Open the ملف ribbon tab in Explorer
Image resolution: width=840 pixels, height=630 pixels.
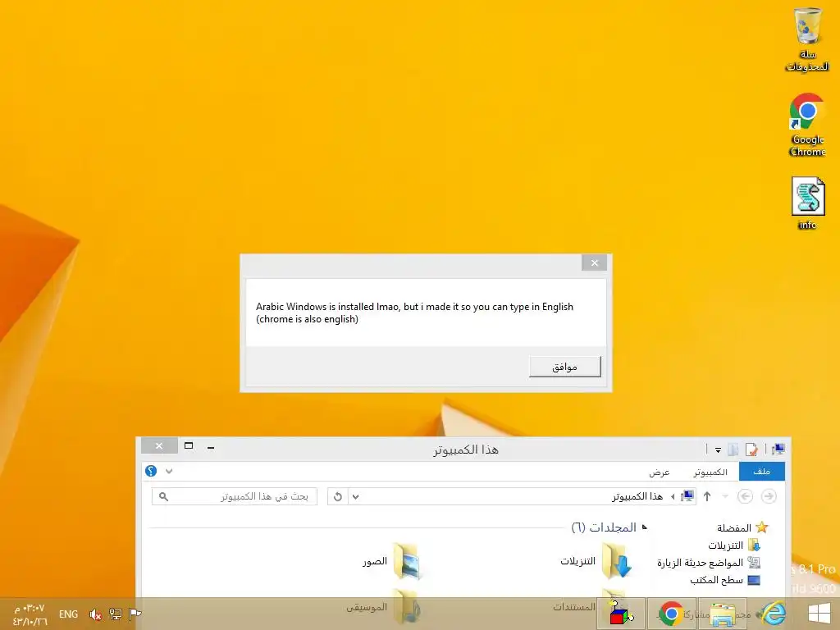761,472
